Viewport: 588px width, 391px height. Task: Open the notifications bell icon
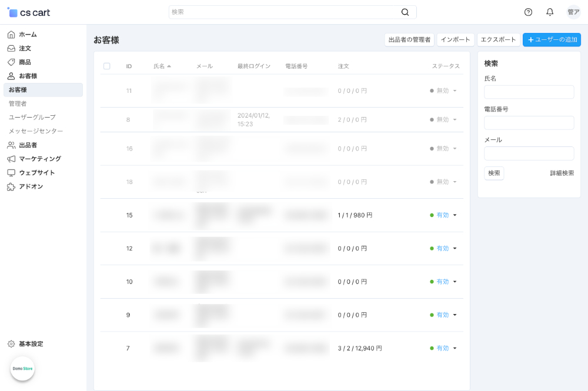550,12
